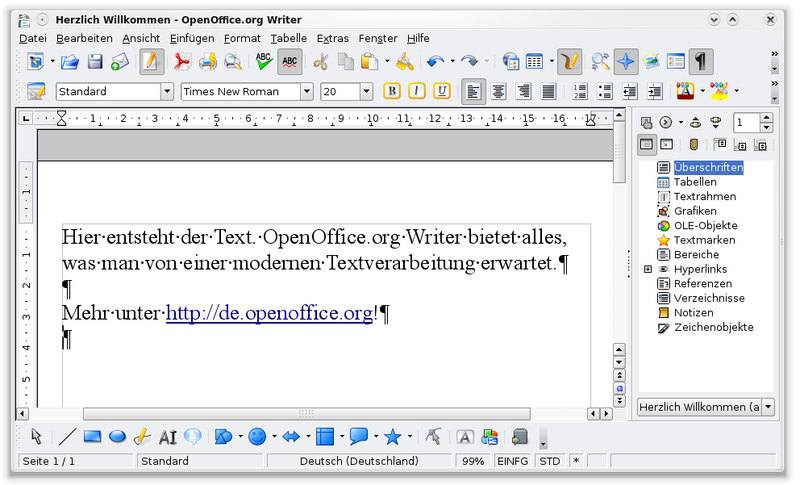This screenshot has height=485, width=800.
Task: Open the font size dropdown
Action: tap(366, 91)
